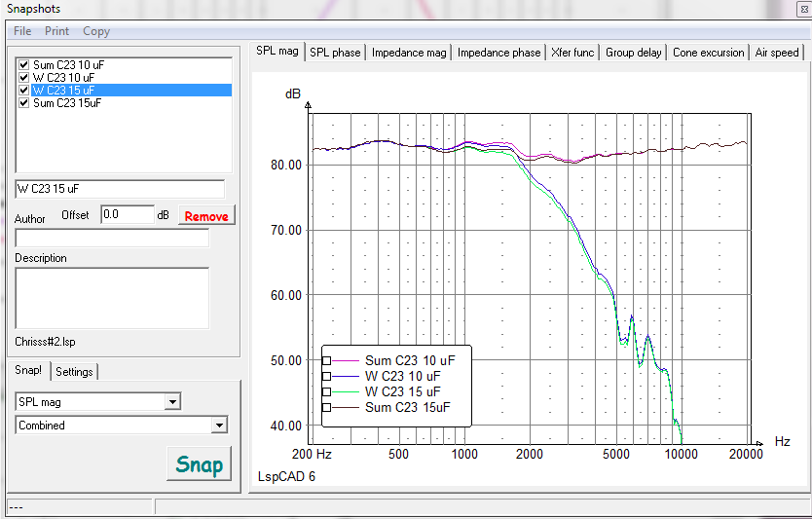Select the highlighted W C23 15 uF entry
This screenshot has width=812, height=519.
[x=131, y=91]
